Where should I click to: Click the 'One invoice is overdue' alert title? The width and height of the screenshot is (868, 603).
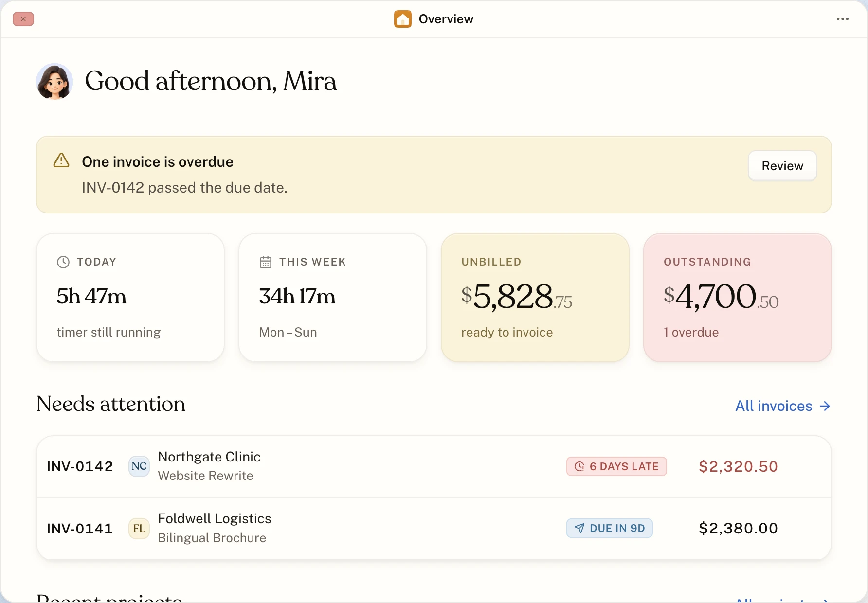tap(158, 162)
